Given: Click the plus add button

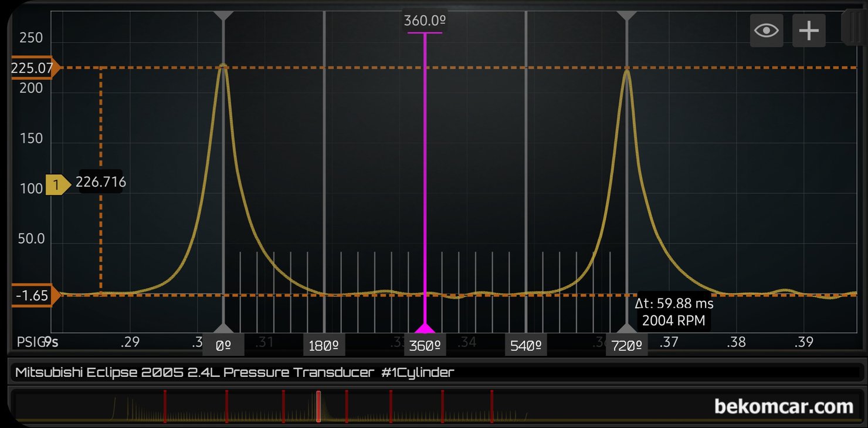Looking at the screenshot, I should (809, 30).
